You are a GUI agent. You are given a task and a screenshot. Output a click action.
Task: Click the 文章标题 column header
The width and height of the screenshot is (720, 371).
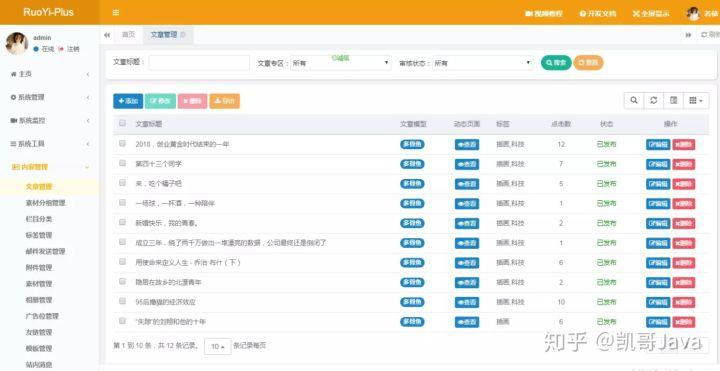point(148,124)
